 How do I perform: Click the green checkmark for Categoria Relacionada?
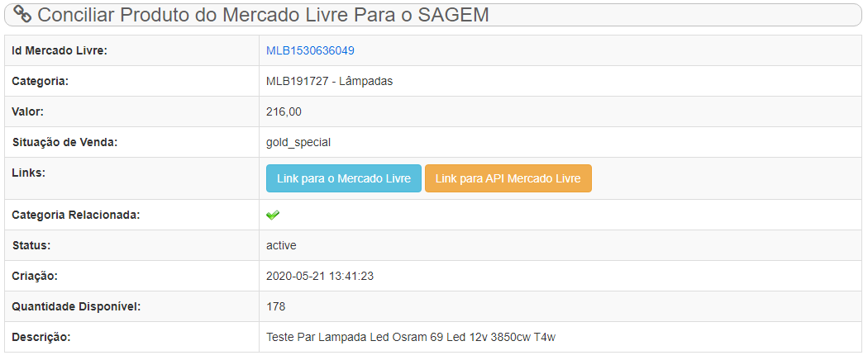click(272, 216)
